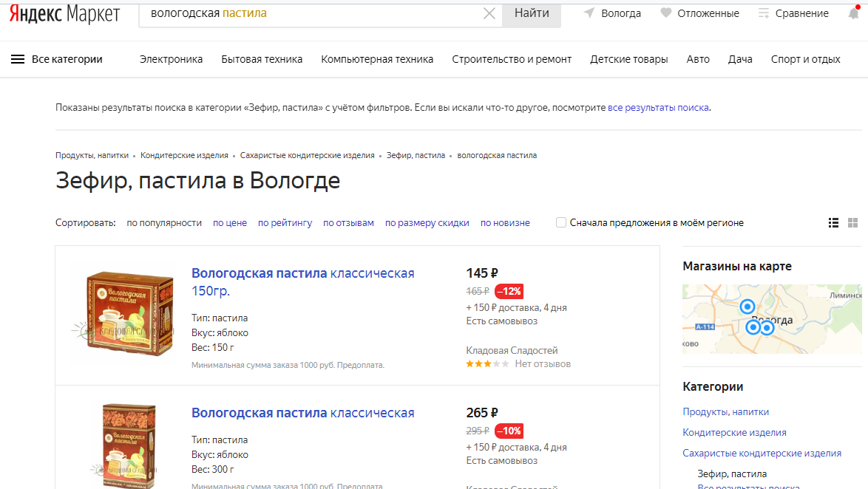Open the hamburger menu icon for all categories
The height and width of the screenshot is (489, 868).
pyautogui.click(x=18, y=59)
